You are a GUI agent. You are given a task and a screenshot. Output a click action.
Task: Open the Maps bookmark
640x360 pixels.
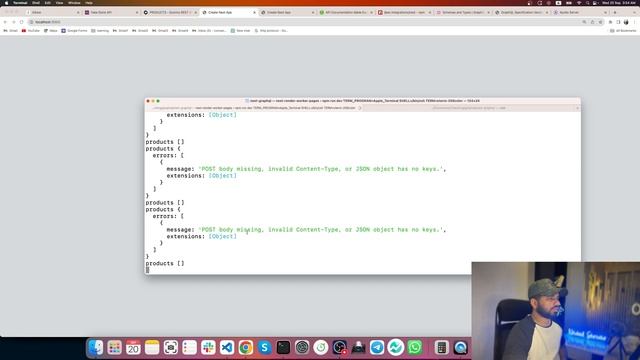[51, 31]
